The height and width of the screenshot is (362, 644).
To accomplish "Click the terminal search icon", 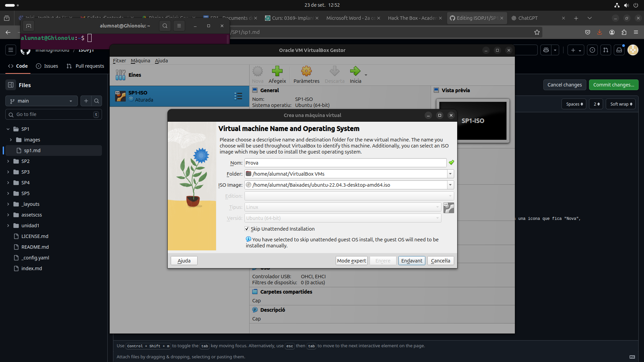I will pyautogui.click(x=165, y=26).
